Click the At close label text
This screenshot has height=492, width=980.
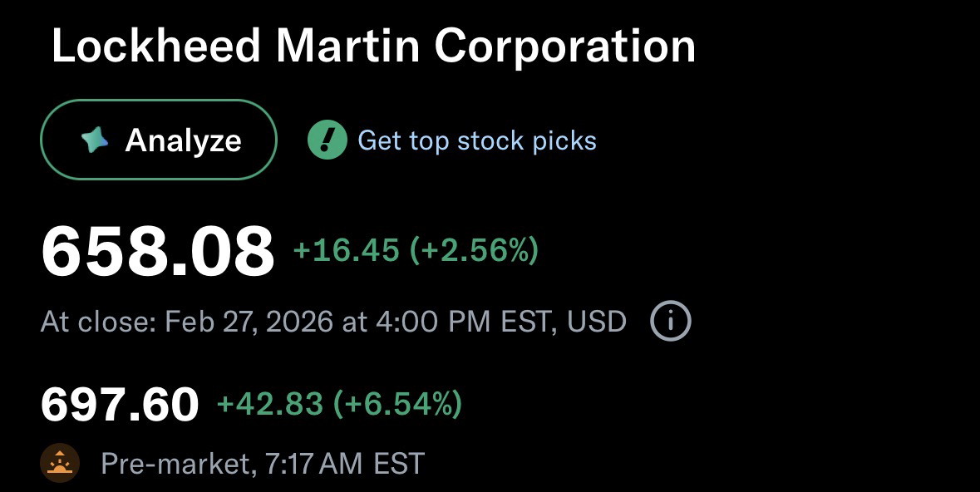coord(97,322)
